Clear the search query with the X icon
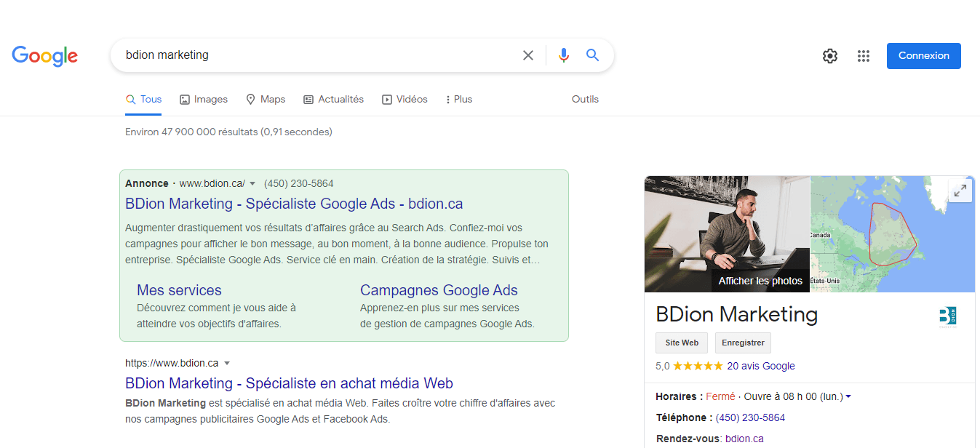Image resolution: width=980 pixels, height=448 pixels. 527,55
